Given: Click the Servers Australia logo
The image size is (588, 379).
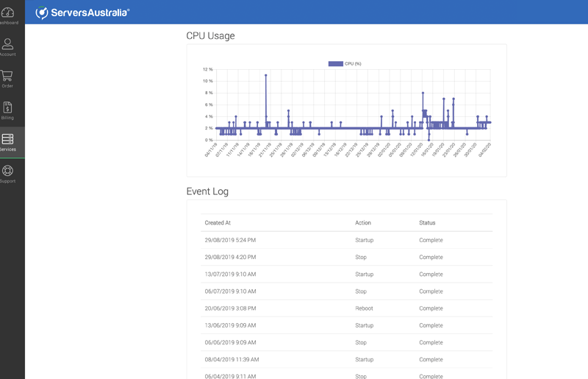Looking at the screenshot, I should (83, 13).
